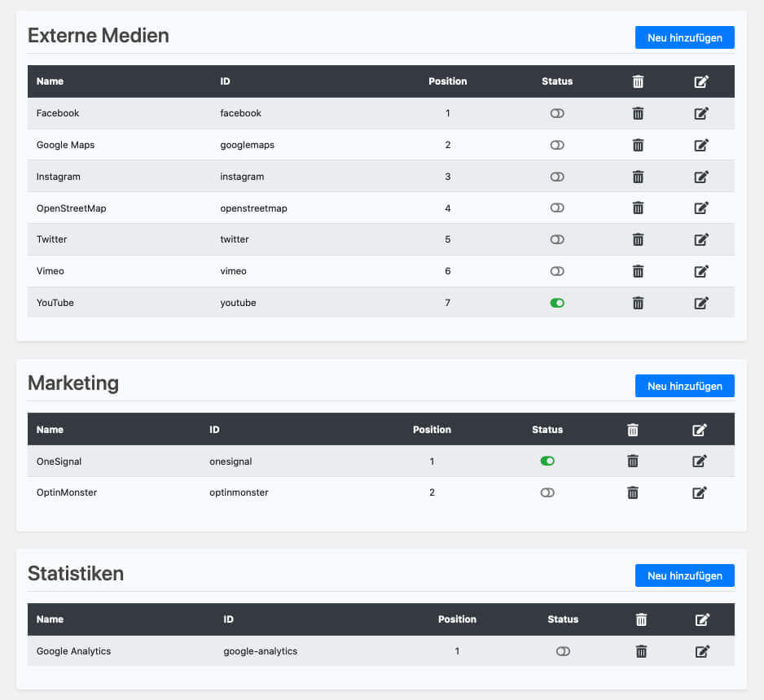This screenshot has height=700, width=764.
Task: Edit the Facebook entry
Action: pyautogui.click(x=701, y=113)
